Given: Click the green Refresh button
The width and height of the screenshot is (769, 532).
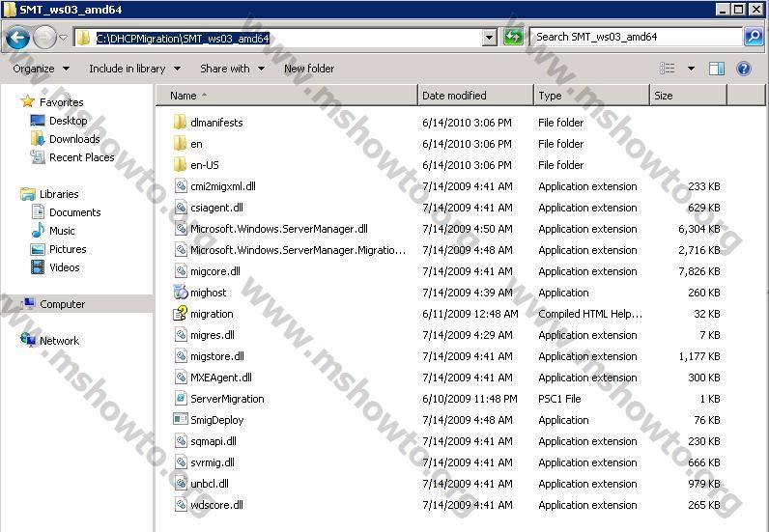Looking at the screenshot, I should 513,38.
